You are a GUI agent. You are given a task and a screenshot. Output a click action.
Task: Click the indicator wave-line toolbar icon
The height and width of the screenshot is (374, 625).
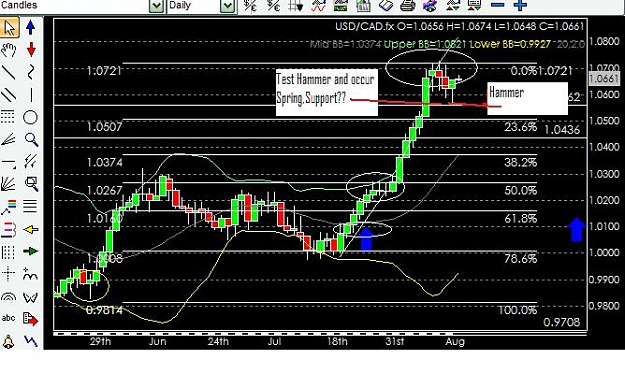318,5
